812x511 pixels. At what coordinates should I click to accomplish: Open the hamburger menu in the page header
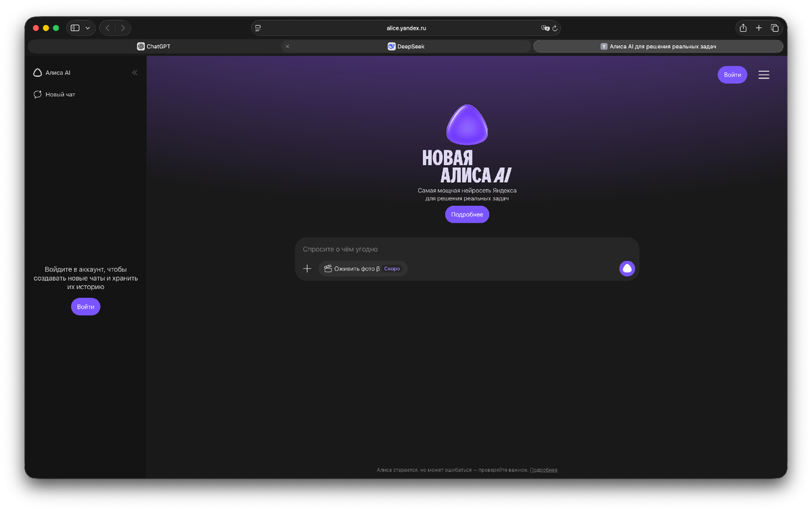[764, 75]
